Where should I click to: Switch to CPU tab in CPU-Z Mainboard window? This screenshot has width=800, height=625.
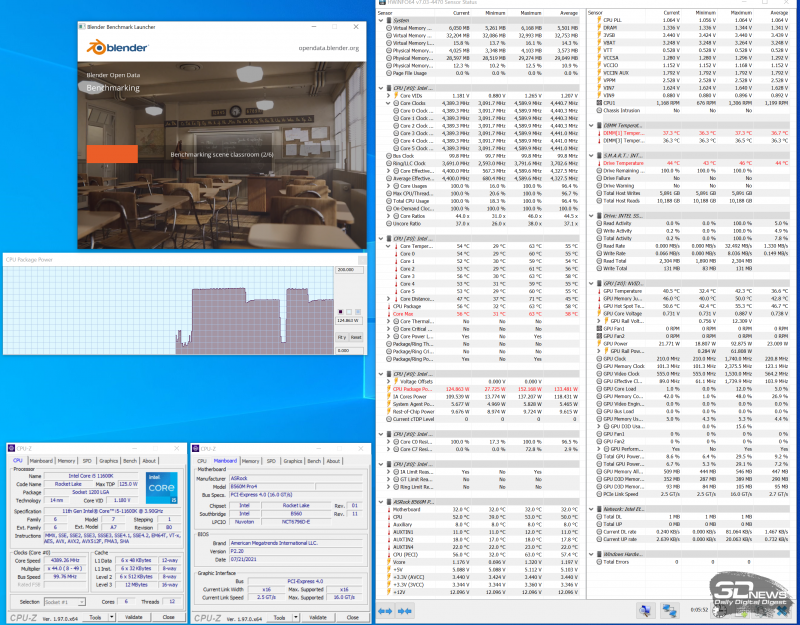202,461
